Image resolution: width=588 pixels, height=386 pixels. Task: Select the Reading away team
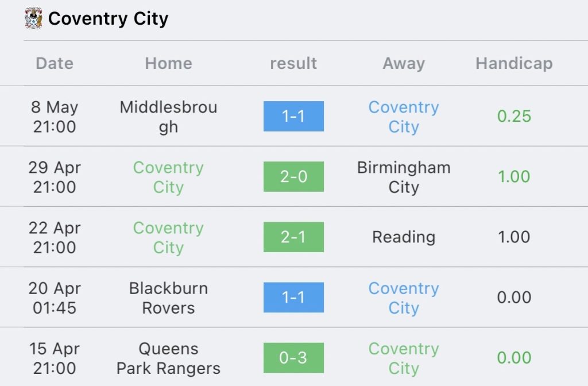[x=404, y=237]
